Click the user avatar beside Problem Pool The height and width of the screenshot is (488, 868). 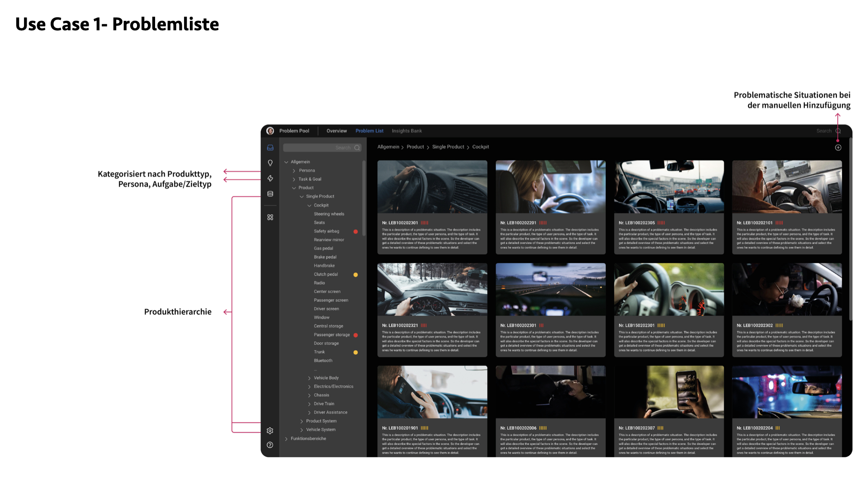pyautogui.click(x=270, y=131)
